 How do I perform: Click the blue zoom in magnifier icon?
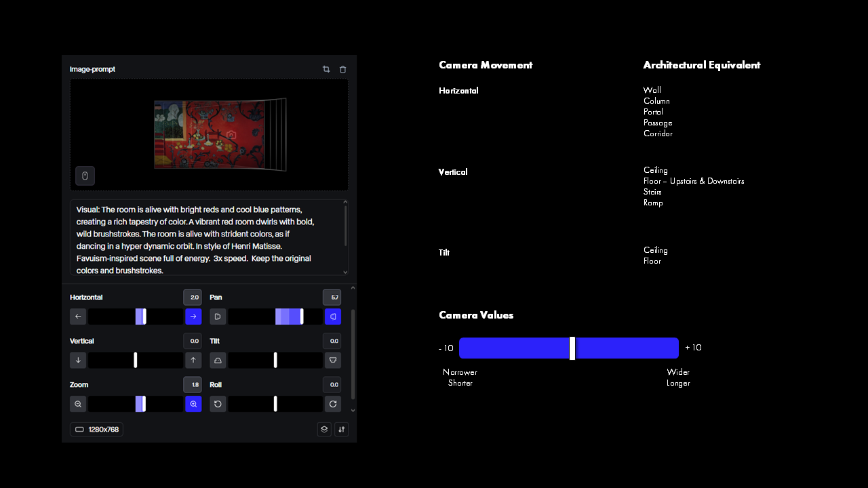pos(193,404)
